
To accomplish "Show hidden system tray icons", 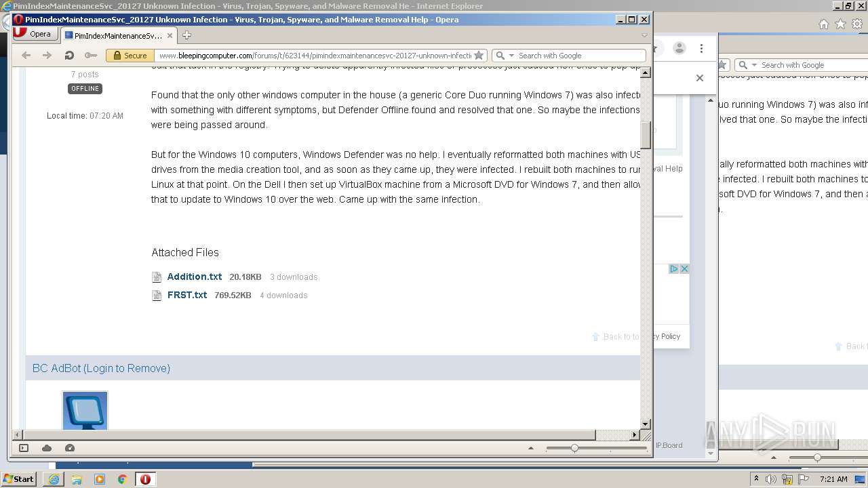I will [x=756, y=479].
